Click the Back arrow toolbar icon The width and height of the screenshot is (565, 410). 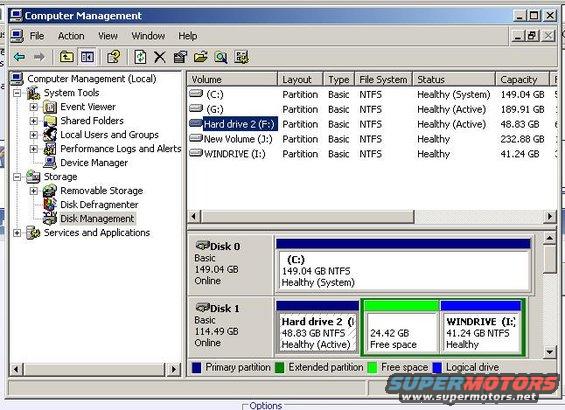[19, 57]
